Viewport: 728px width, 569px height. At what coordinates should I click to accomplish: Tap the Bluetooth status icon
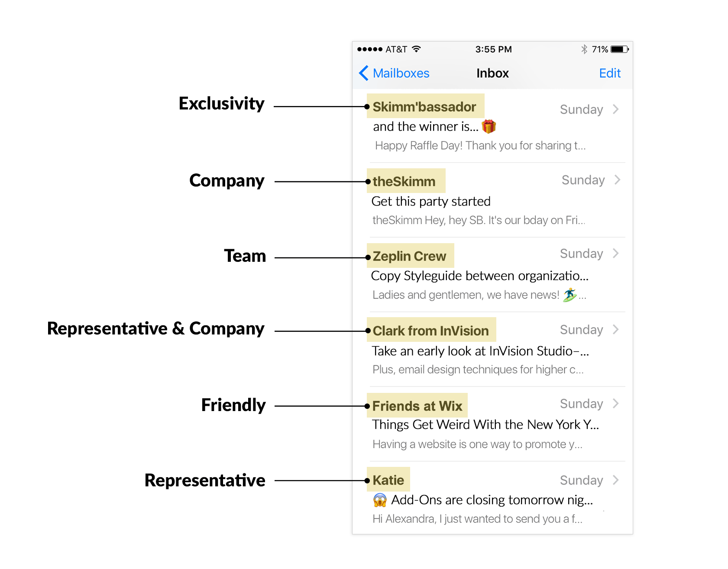[x=584, y=49]
